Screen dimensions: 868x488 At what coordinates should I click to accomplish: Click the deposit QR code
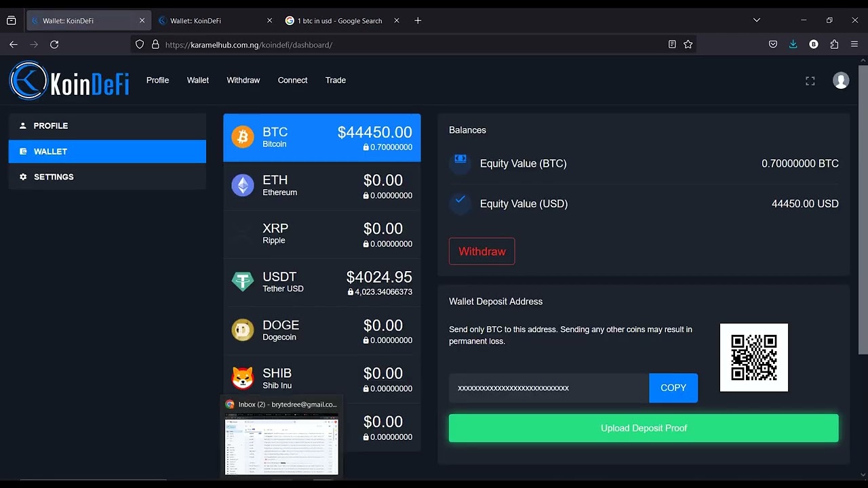(x=754, y=357)
